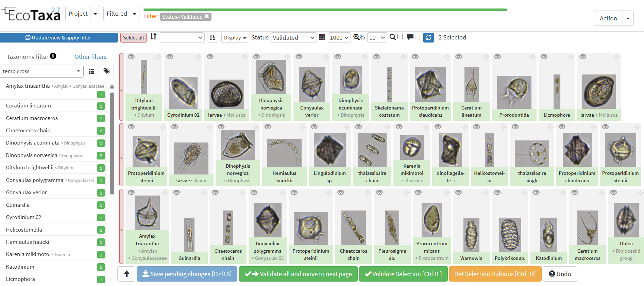Click Validate all and move to next page
Screen dimensions: 644x286
(298, 274)
